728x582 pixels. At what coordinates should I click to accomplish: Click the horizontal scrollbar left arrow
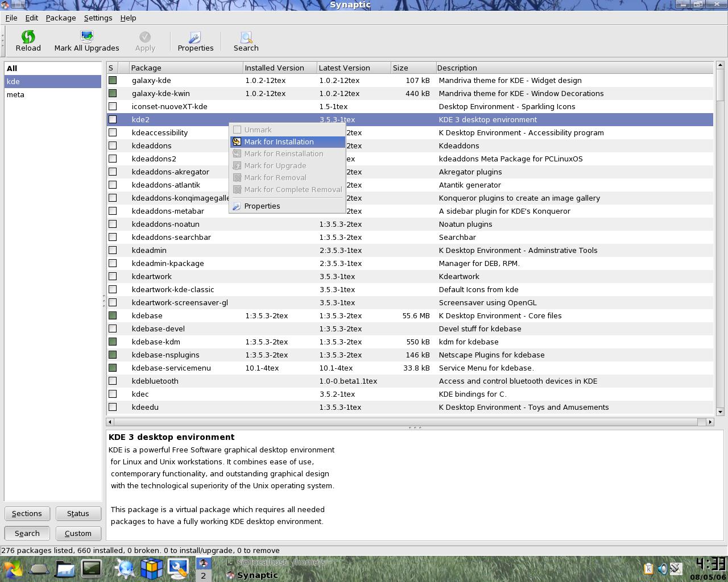pyautogui.click(x=110, y=422)
